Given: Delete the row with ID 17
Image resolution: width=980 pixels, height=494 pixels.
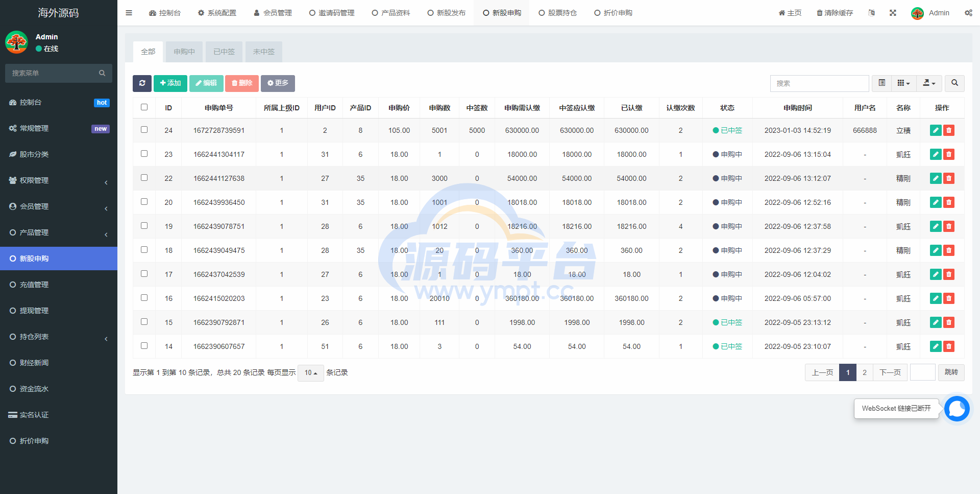Looking at the screenshot, I should pyautogui.click(x=949, y=274).
